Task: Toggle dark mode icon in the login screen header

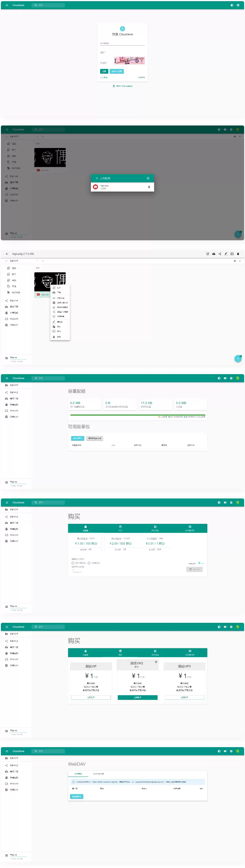Action: point(232,5)
